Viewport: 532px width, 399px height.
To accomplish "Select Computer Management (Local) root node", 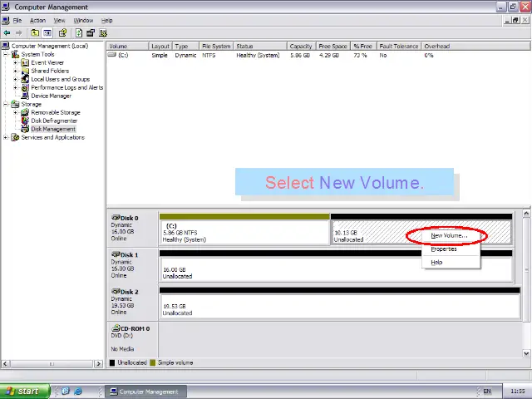I will [50, 47].
